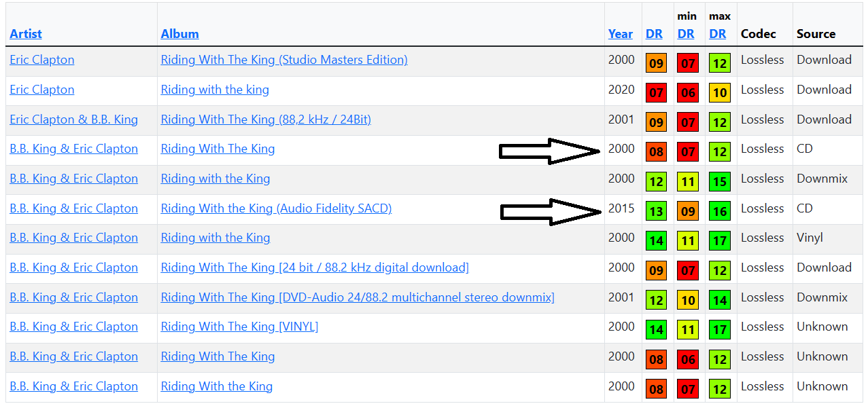This screenshot has width=868, height=406.
Task: Sort the table by the Artist column header
Action: (x=26, y=34)
